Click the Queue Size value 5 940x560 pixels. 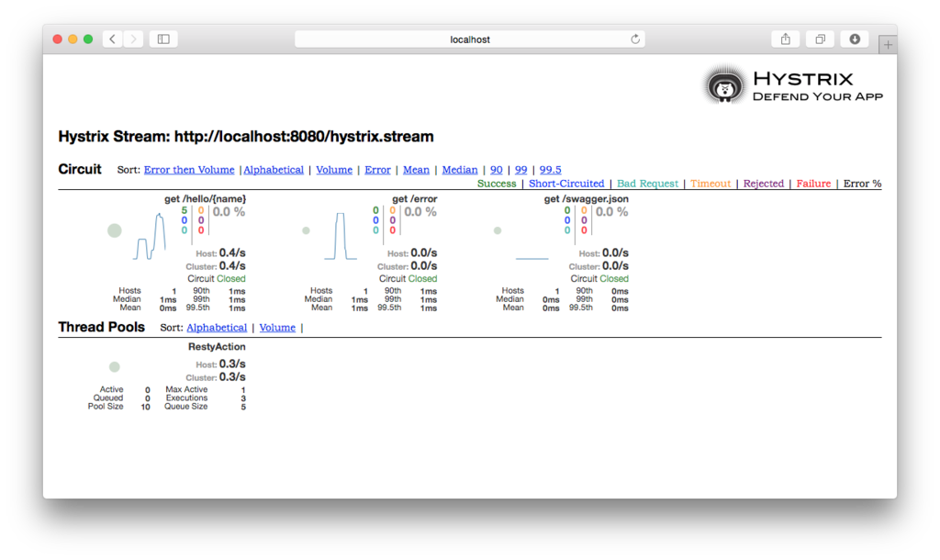(242, 407)
